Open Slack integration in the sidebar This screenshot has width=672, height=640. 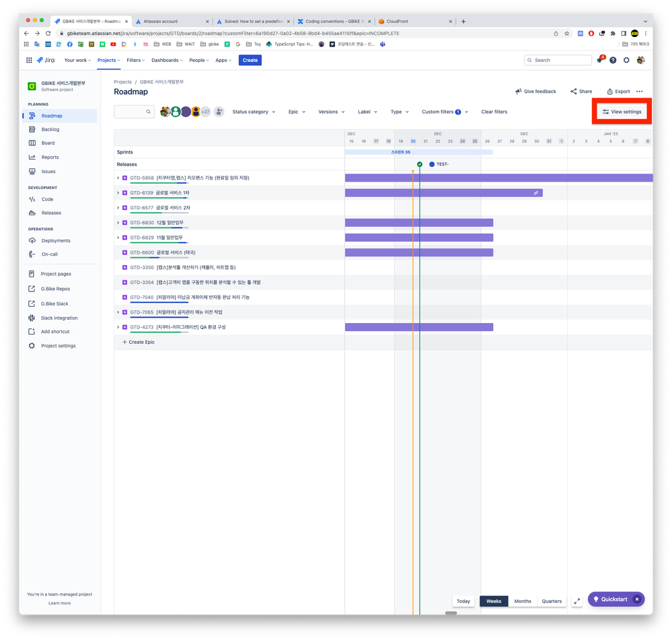pyautogui.click(x=60, y=318)
